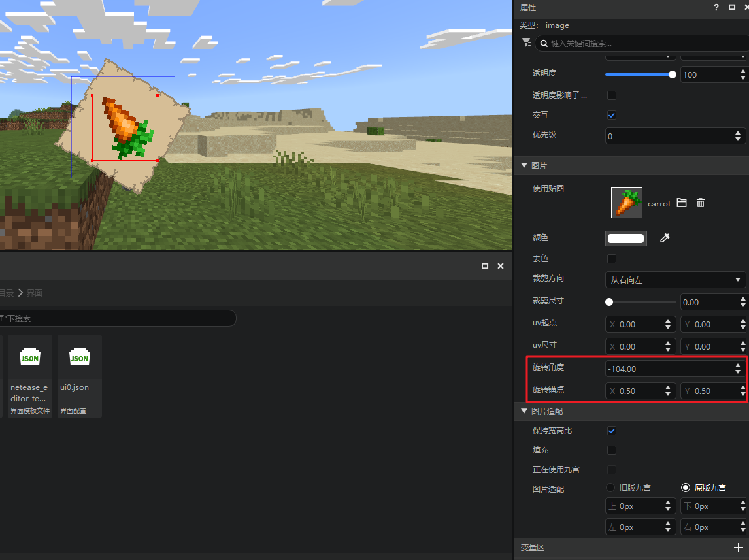The height and width of the screenshot is (560, 749).
Task: Click the 界面 breadcrumb folder
Action: pyautogui.click(x=35, y=293)
